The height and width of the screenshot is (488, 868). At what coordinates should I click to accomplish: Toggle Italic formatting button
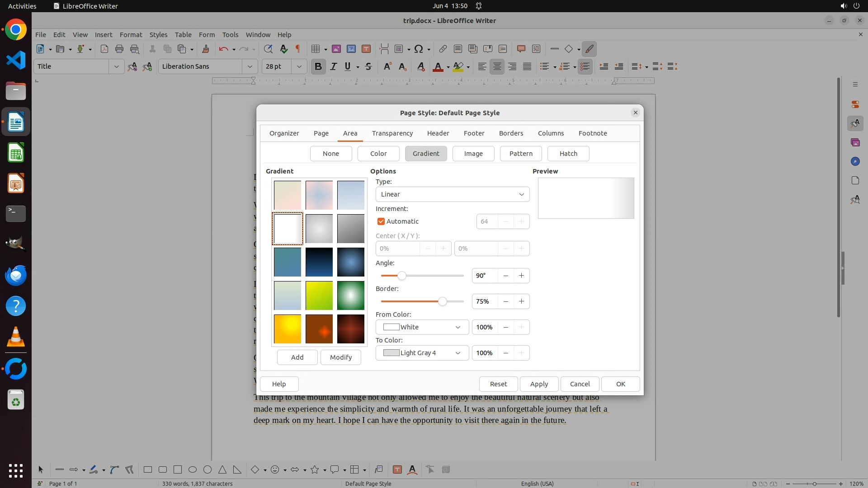(334, 67)
